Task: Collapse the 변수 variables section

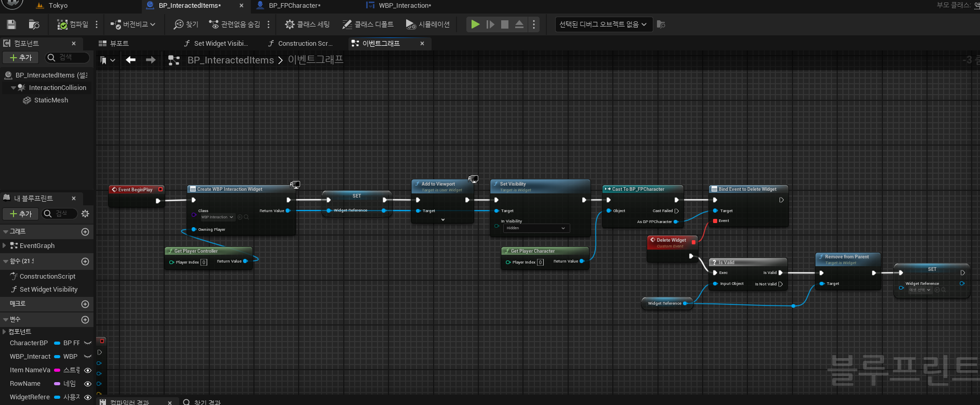Action: [6, 320]
